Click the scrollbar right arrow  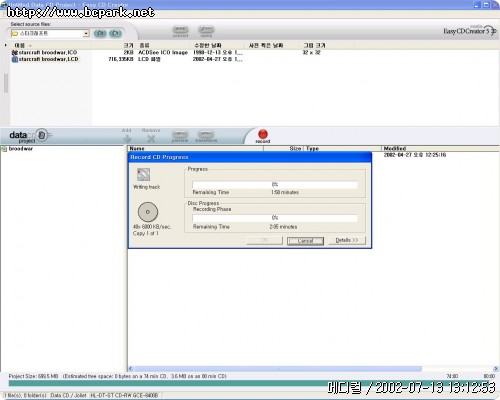(496, 369)
